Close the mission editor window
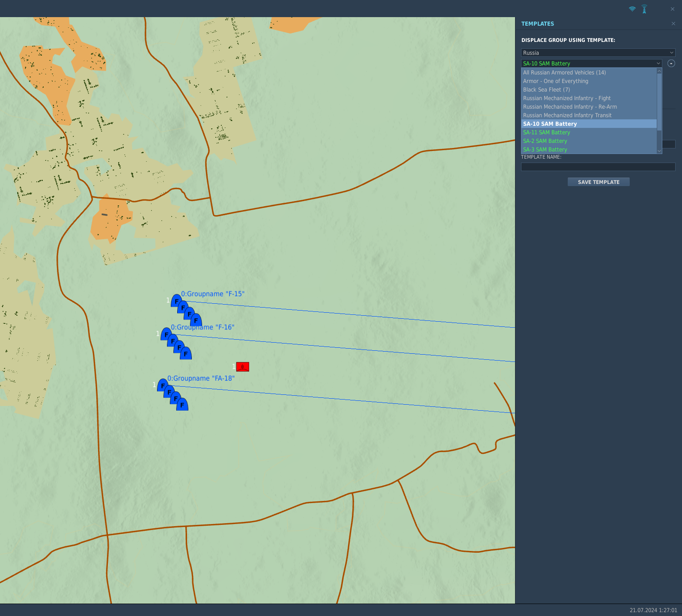The height and width of the screenshot is (616, 682). click(x=672, y=9)
